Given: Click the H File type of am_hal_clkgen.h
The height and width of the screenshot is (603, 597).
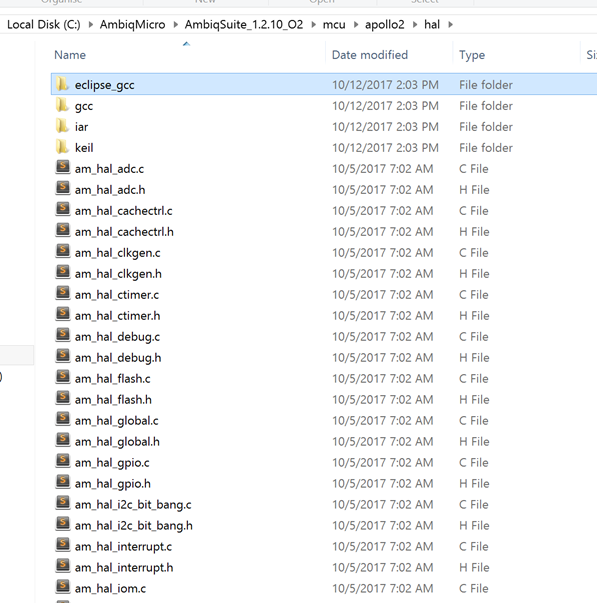Looking at the screenshot, I should [474, 274].
